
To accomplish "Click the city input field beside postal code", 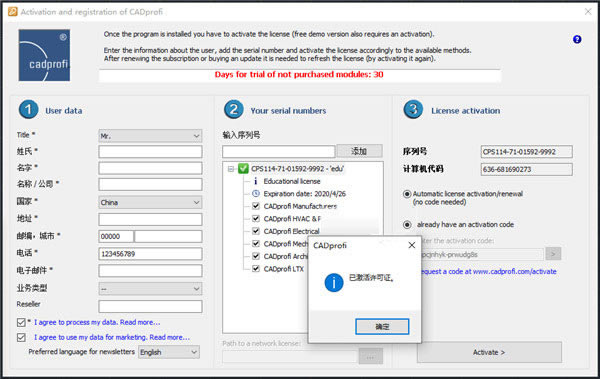I will (x=168, y=237).
